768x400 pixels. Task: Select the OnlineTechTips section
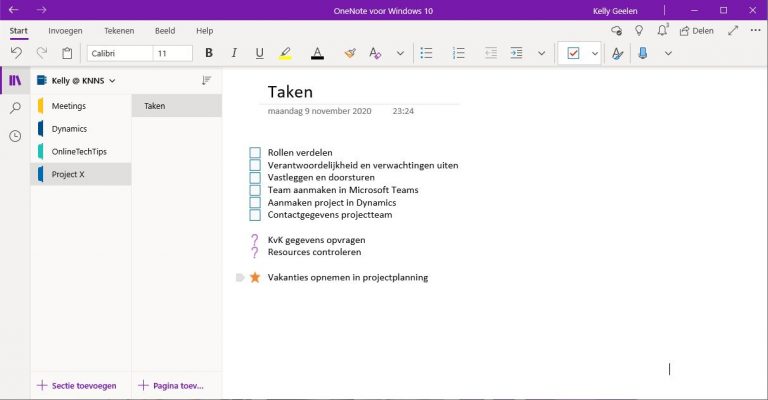click(x=81, y=151)
